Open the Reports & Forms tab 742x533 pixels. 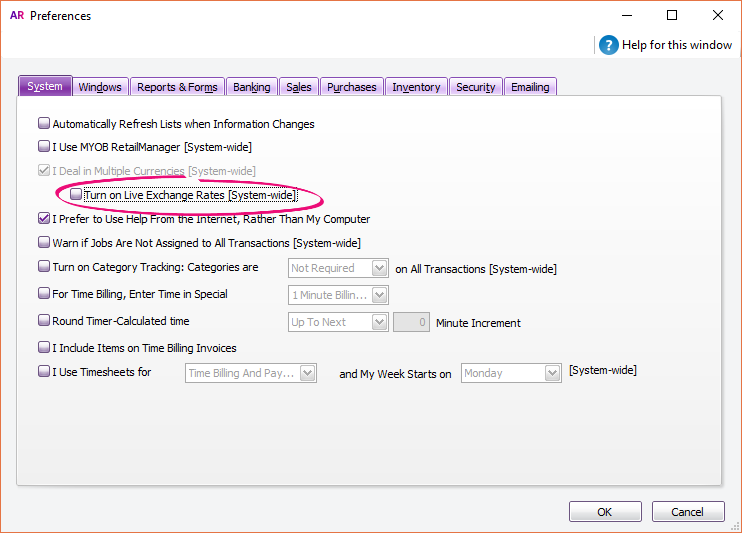pyautogui.click(x=177, y=87)
